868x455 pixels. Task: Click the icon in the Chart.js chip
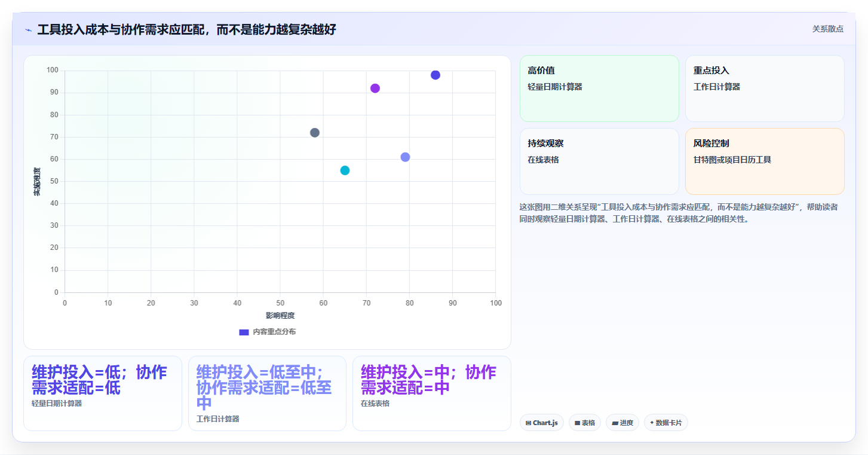point(529,423)
